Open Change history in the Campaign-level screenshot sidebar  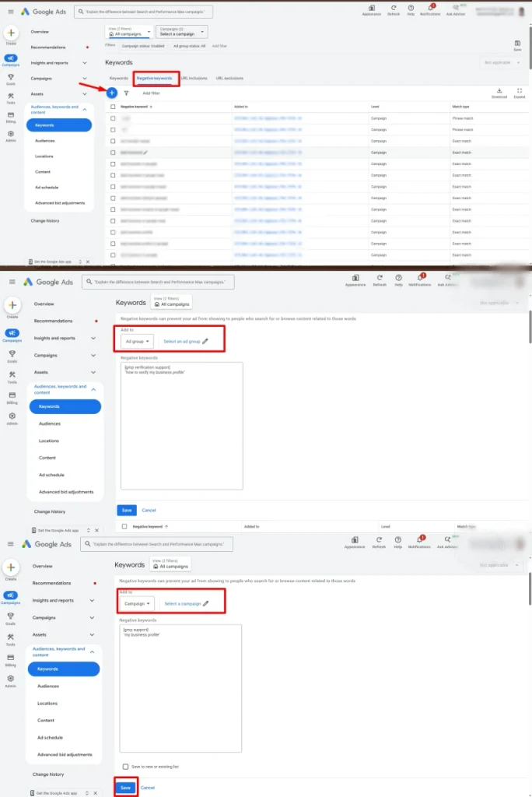(x=47, y=774)
